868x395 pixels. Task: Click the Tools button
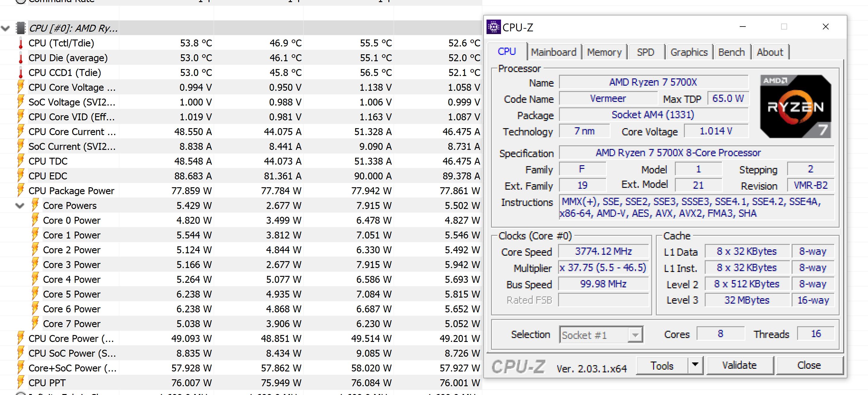point(662,365)
